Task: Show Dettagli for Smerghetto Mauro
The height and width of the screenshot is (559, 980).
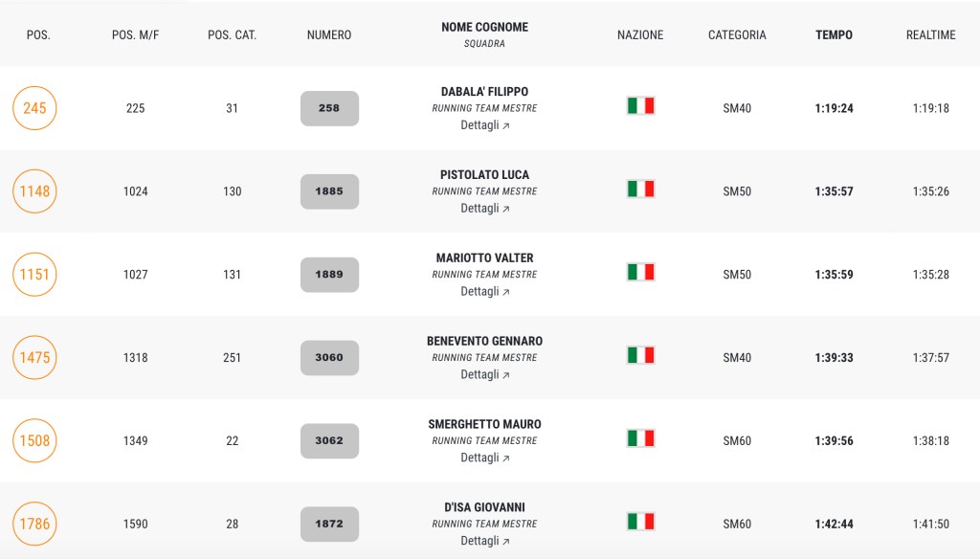Action: point(484,458)
